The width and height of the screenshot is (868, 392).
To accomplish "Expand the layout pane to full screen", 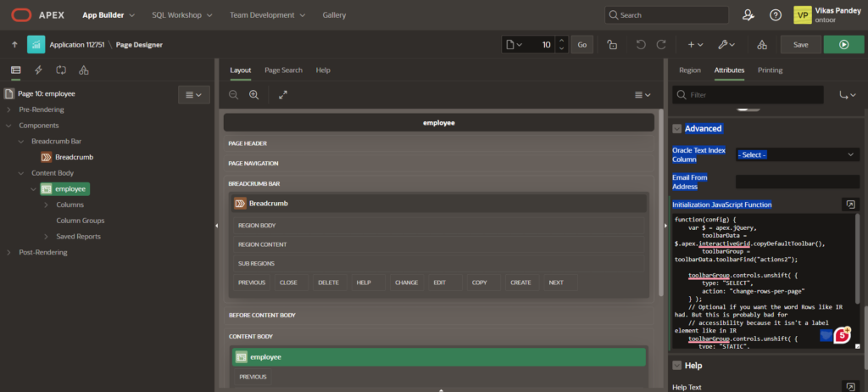I will click(283, 95).
